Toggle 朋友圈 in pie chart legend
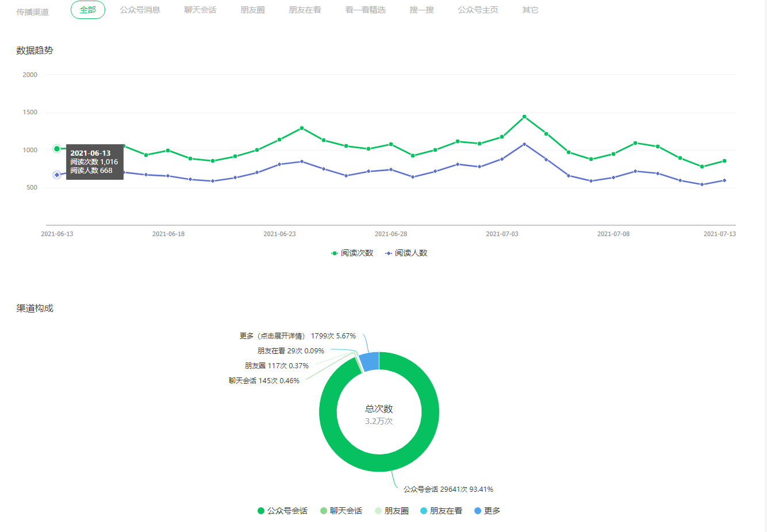Image resolution: width=767 pixels, height=532 pixels. click(x=392, y=511)
